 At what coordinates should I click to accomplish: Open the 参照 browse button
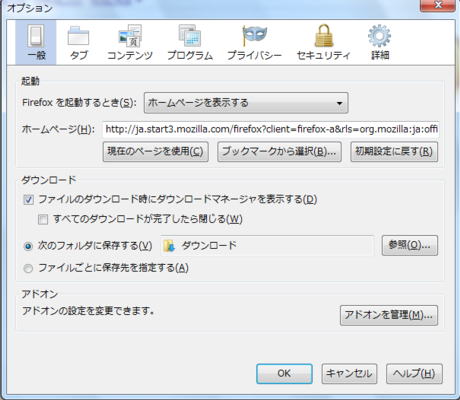pyautogui.click(x=410, y=246)
